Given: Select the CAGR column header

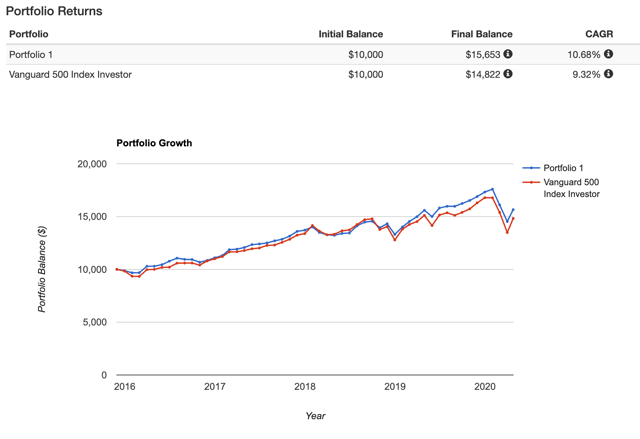Looking at the screenshot, I should click(x=598, y=34).
